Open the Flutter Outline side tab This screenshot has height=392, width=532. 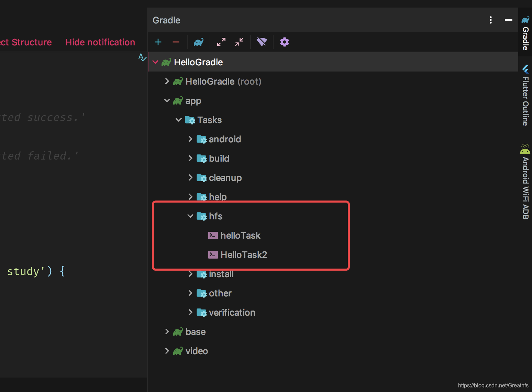525,95
